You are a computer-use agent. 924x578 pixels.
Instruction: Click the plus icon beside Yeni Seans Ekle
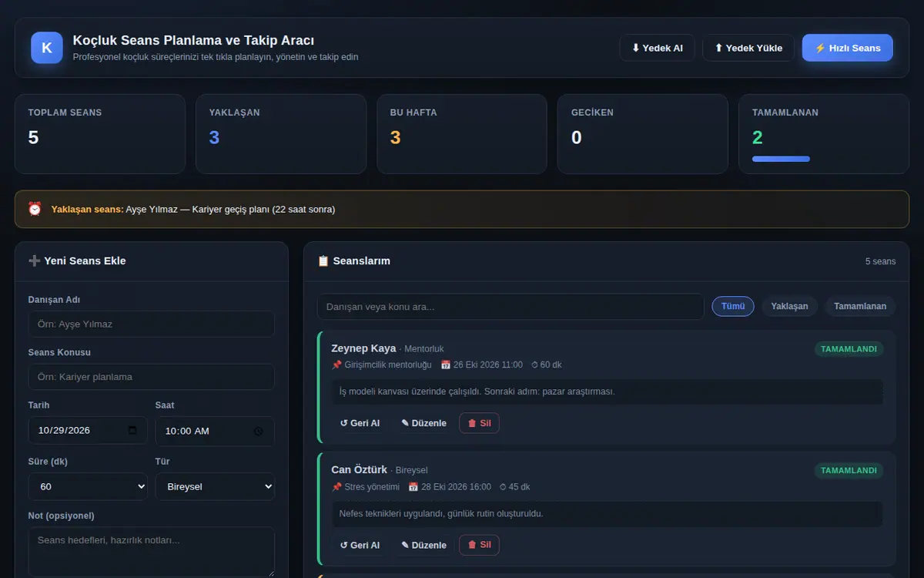click(34, 260)
